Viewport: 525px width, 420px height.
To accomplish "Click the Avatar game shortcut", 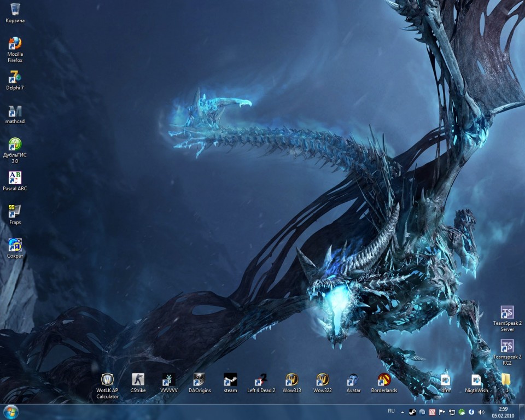I will (x=353, y=383).
